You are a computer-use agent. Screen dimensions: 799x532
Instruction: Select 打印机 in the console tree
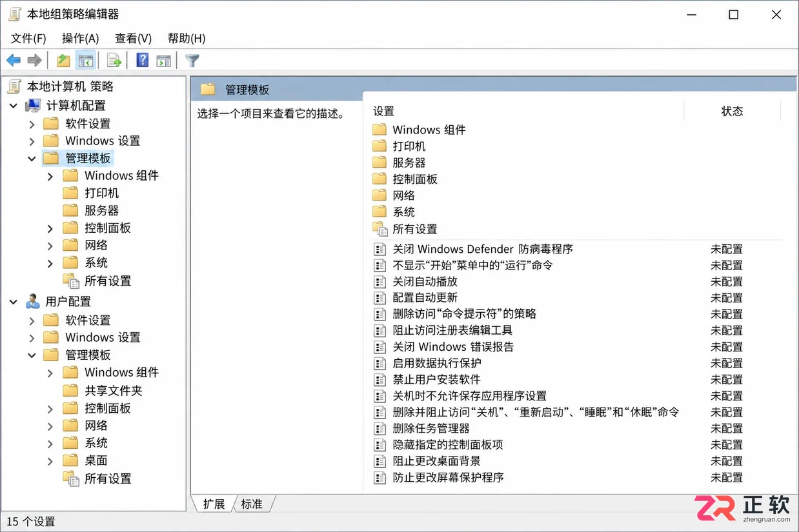102,193
